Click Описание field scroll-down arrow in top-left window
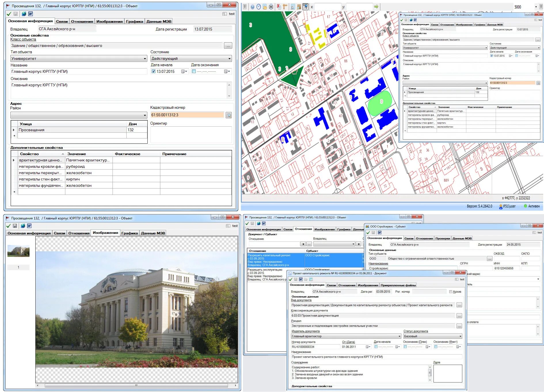Viewport: 544px width, 392px height. (229, 96)
